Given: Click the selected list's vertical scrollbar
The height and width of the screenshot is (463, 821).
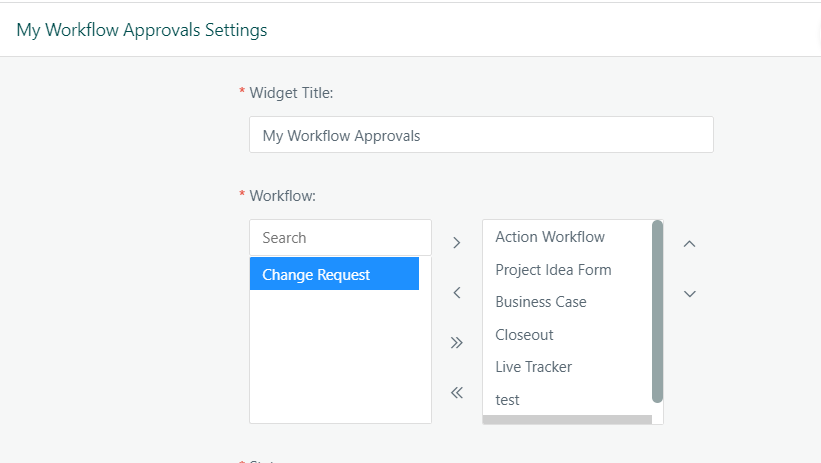Looking at the screenshot, I should [x=657, y=310].
